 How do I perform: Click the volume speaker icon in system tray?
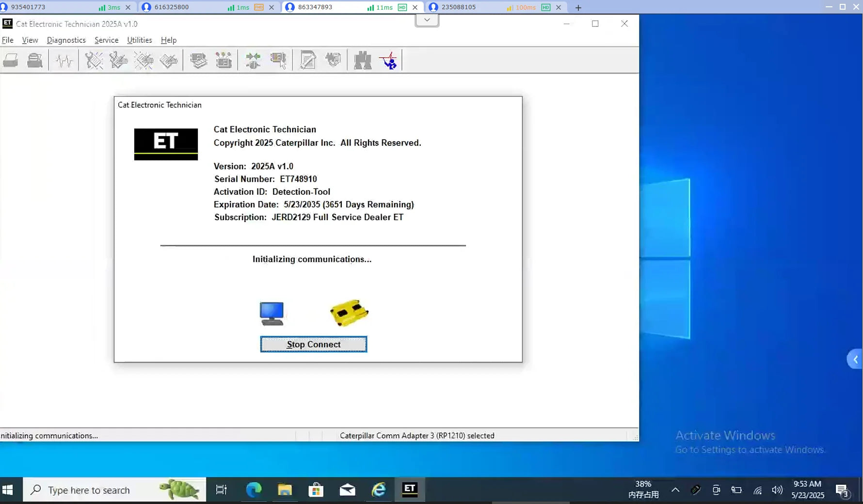[777, 490]
